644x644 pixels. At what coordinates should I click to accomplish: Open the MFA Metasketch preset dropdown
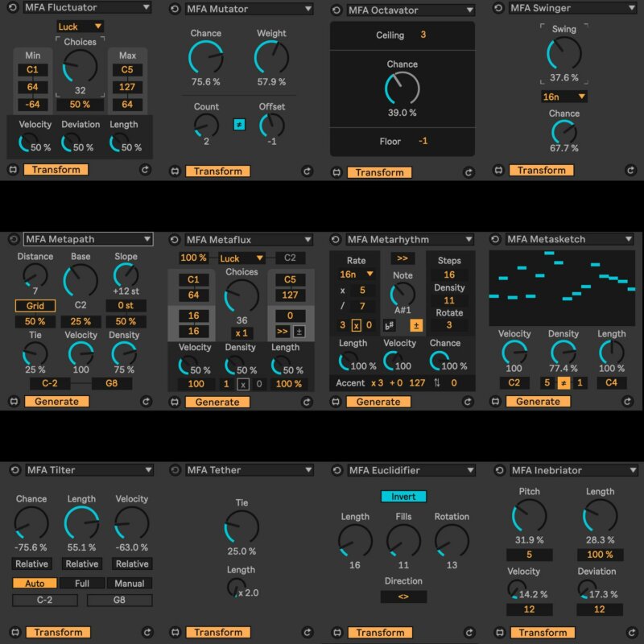tap(570, 239)
